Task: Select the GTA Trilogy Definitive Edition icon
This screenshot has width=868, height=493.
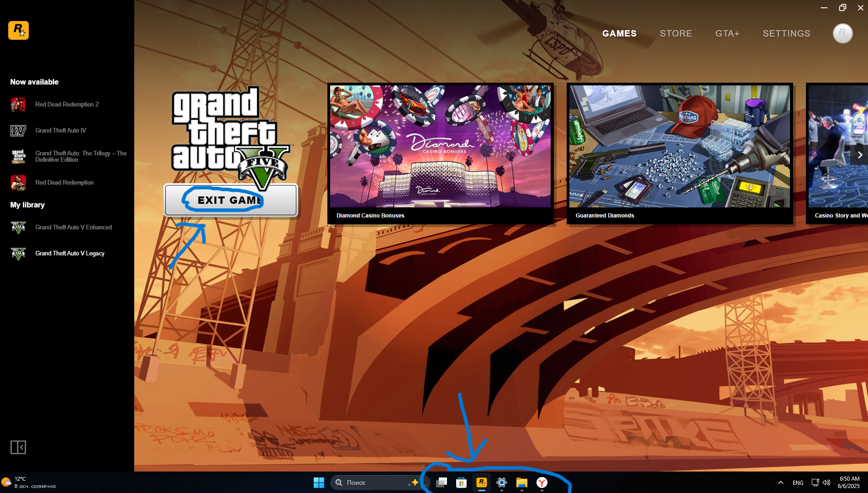Action: pos(18,156)
